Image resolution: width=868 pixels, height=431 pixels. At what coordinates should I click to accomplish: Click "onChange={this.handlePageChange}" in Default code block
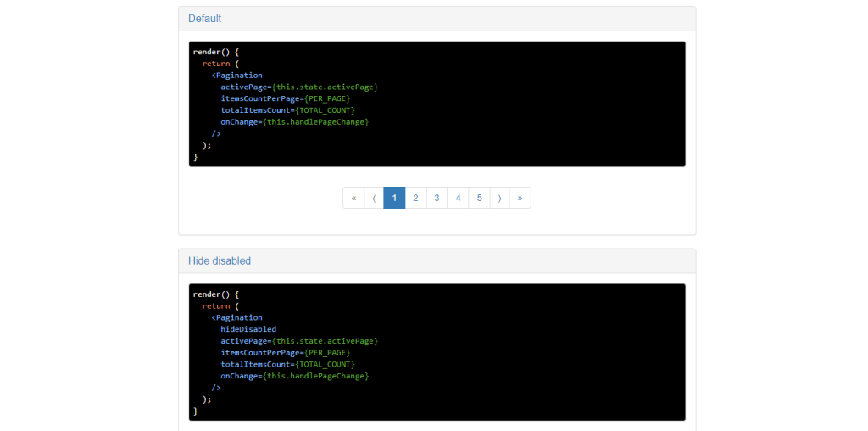tap(294, 122)
